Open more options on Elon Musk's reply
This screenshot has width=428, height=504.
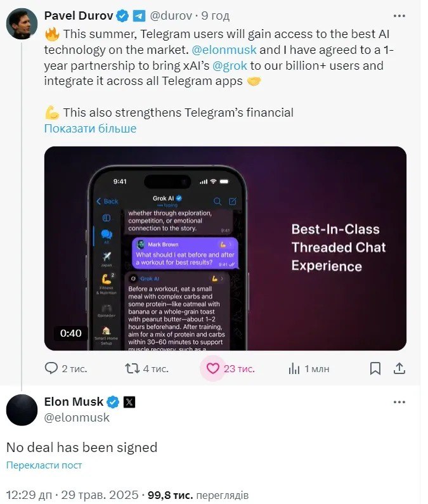point(399,402)
